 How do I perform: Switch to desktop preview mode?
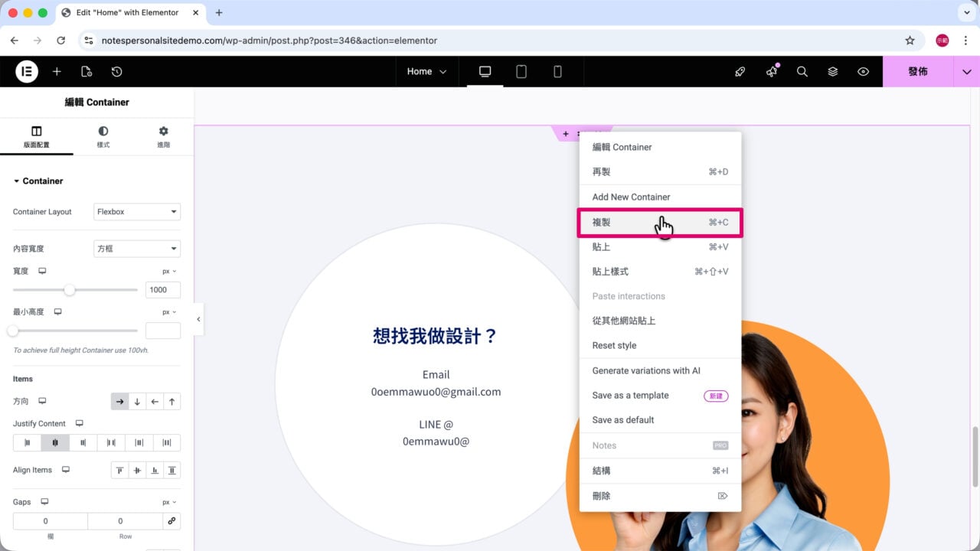point(485,71)
